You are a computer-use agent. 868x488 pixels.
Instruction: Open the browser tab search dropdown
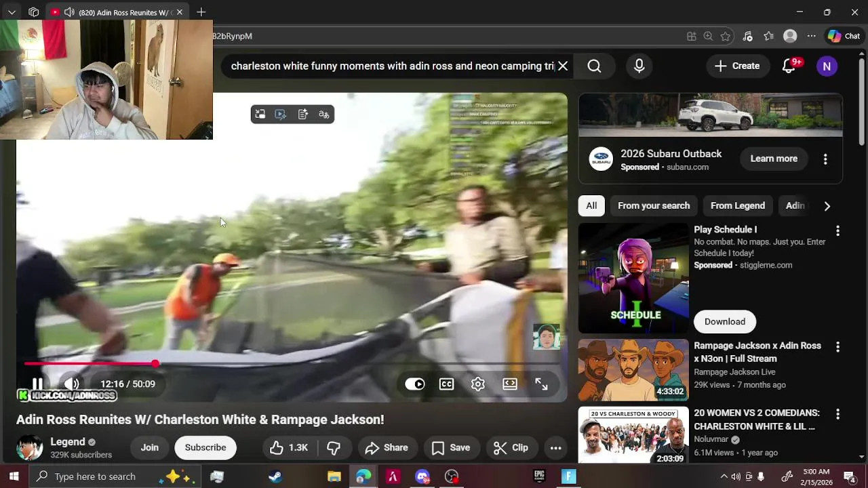click(12, 12)
